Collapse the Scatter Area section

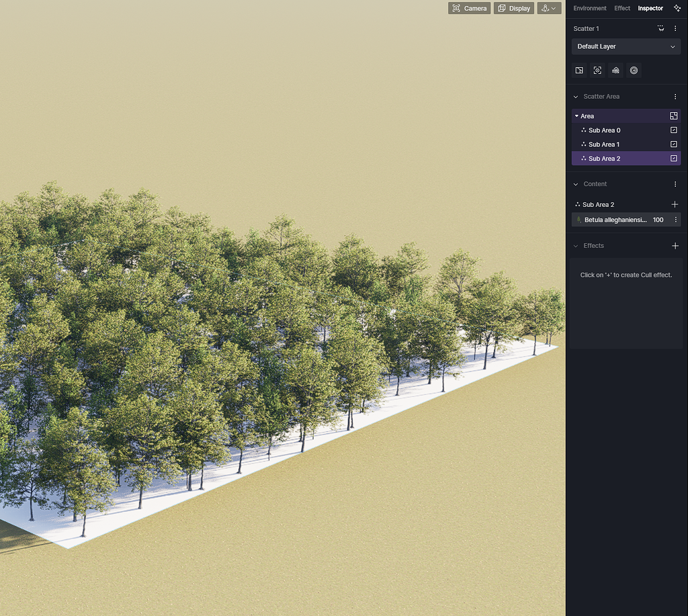(x=576, y=96)
